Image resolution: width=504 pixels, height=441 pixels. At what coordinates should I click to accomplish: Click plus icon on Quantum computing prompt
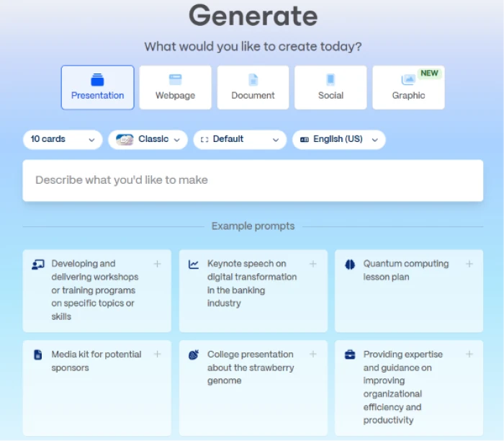[469, 264]
